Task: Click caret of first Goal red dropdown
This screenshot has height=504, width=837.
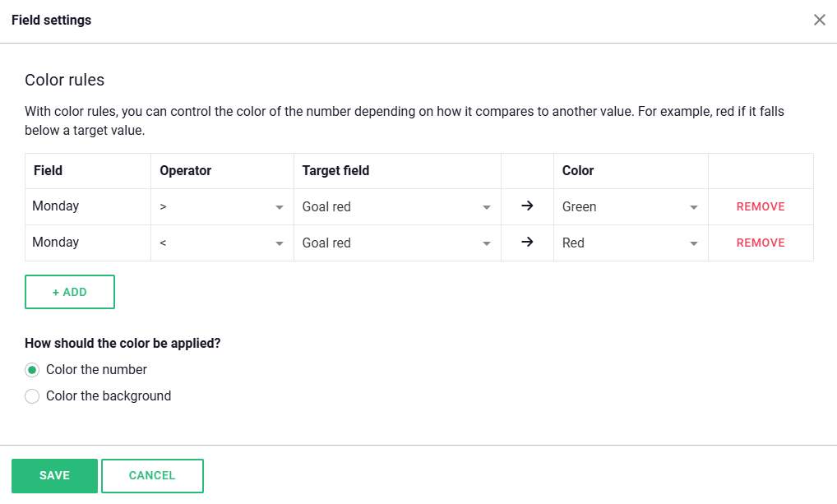Action: [487, 208]
